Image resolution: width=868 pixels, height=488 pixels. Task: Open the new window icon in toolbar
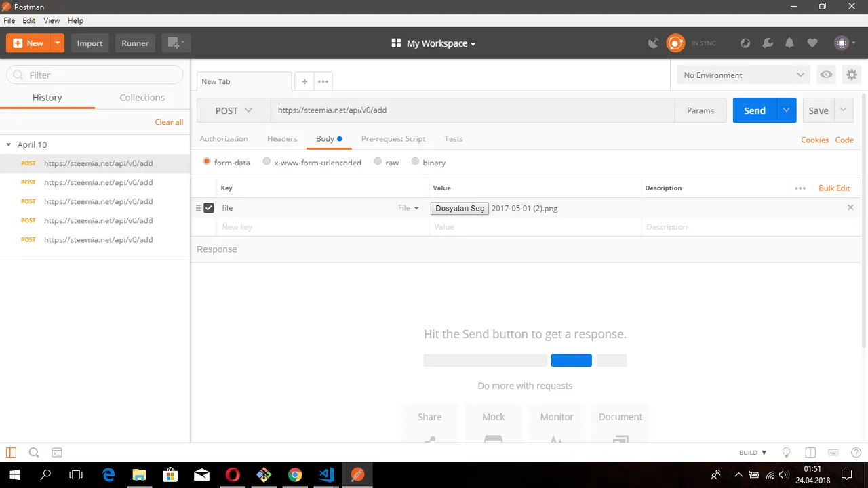tap(176, 43)
